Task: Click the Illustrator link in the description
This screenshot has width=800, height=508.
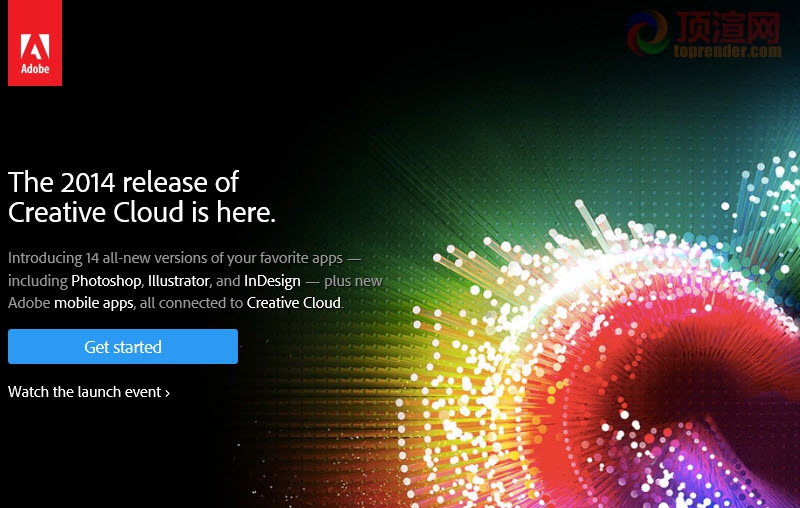Action: 179,281
